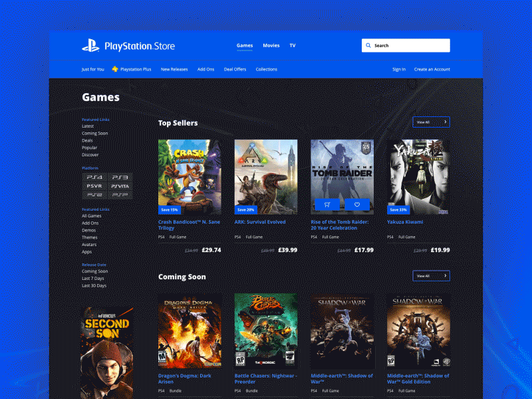The width and height of the screenshot is (532, 399).
Task: Open Discover sidebar link
Action: [x=90, y=155]
